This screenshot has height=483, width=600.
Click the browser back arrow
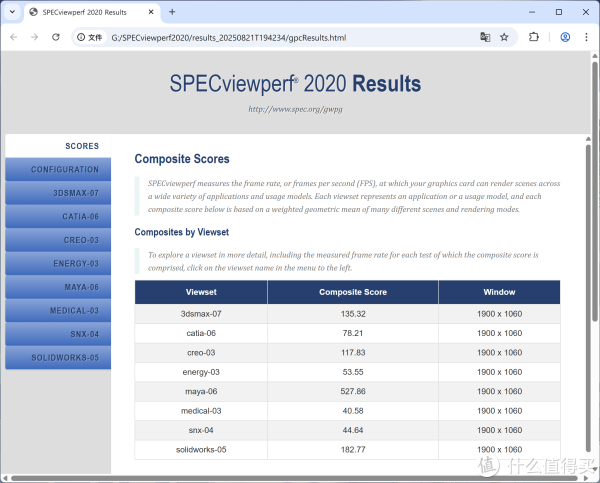(13, 37)
